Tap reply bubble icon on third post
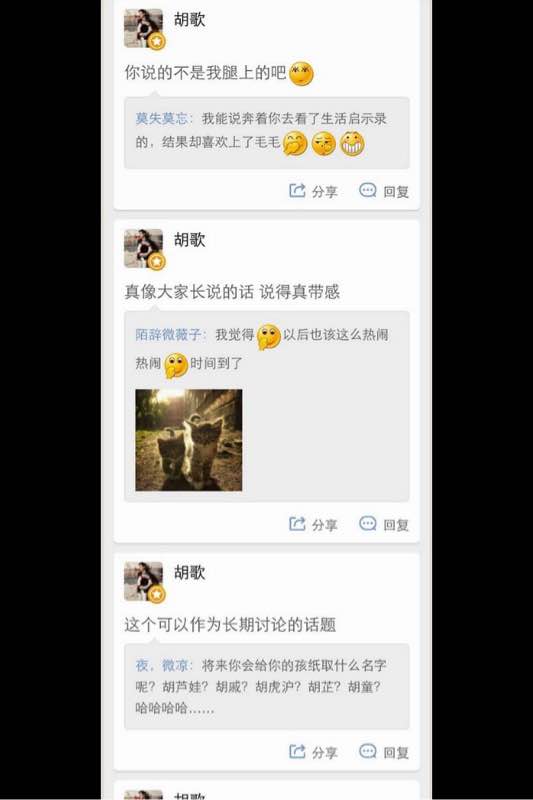This screenshot has height=800, width=533. [x=368, y=751]
